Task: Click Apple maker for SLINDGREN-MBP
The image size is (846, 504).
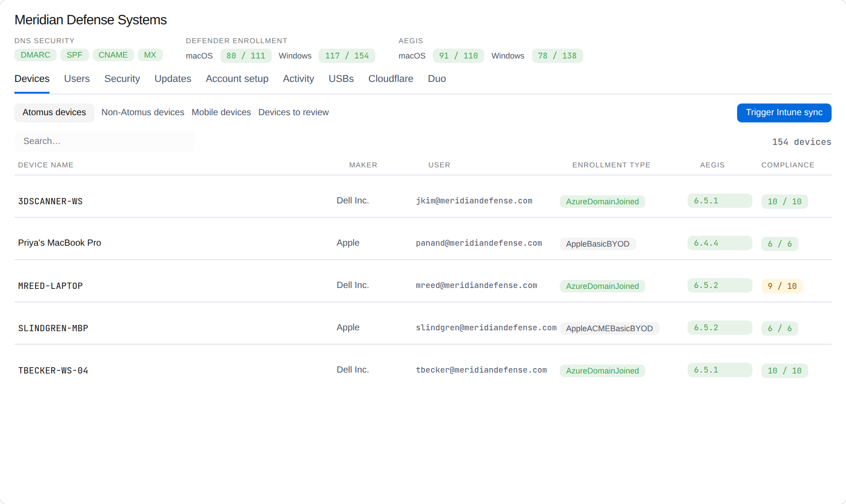Action: (348, 328)
